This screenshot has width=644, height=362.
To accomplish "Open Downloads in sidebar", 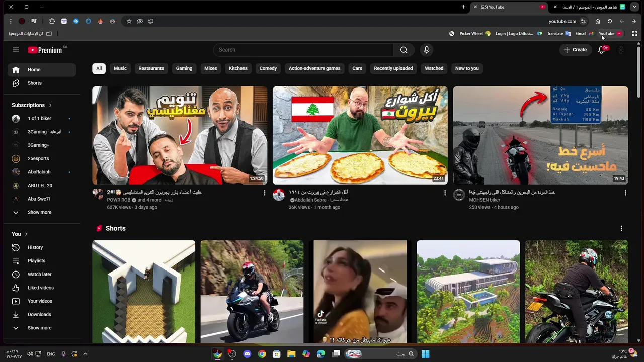I will coord(42,314).
